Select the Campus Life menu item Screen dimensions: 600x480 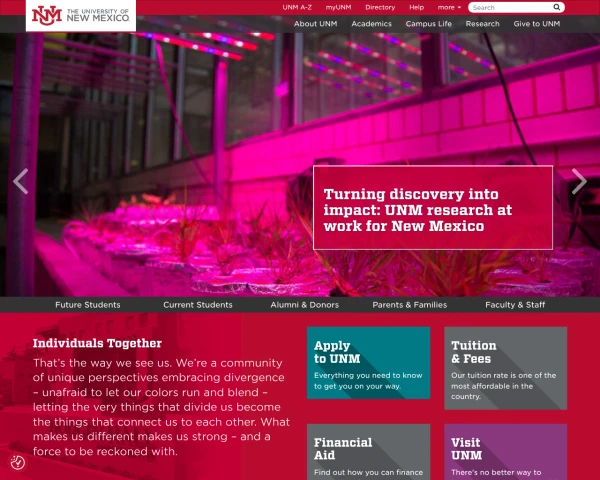pos(429,23)
